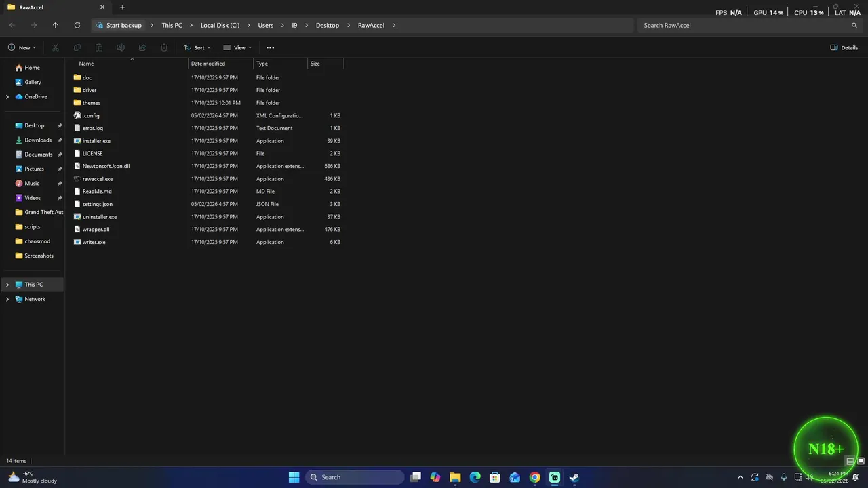This screenshot has width=868, height=488.
Task: Click the Rename icon in toolbar
Action: click(x=121, y=47)
